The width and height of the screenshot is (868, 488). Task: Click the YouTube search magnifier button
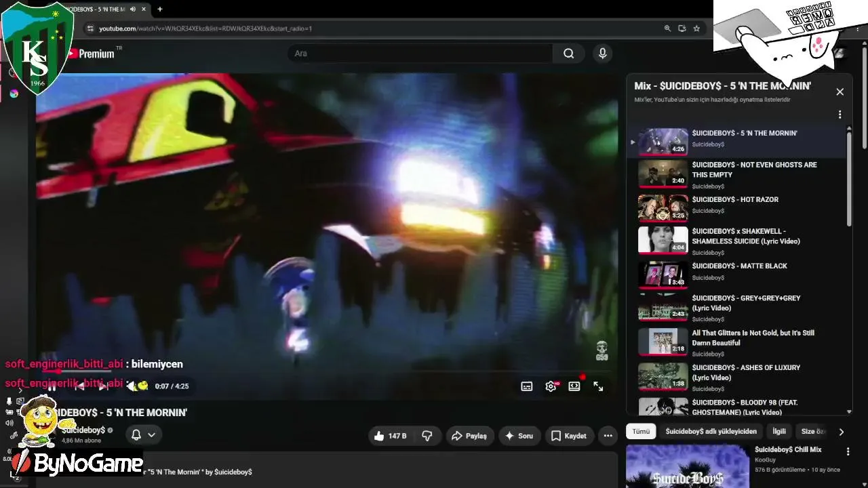tap(568, 54)
